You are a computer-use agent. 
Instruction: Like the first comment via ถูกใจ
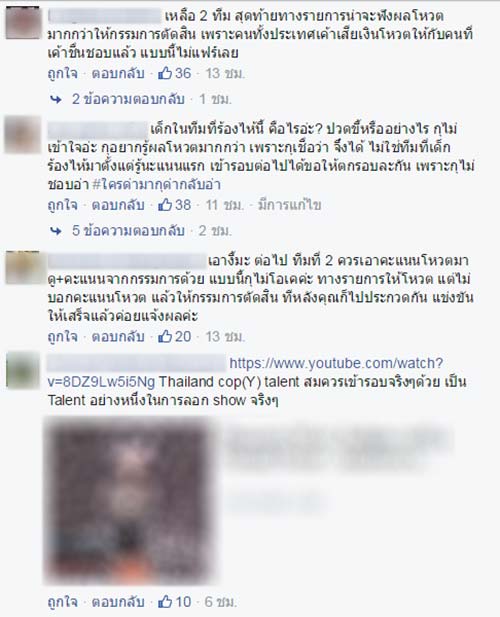pyautogui.click(x=63, y=74)
